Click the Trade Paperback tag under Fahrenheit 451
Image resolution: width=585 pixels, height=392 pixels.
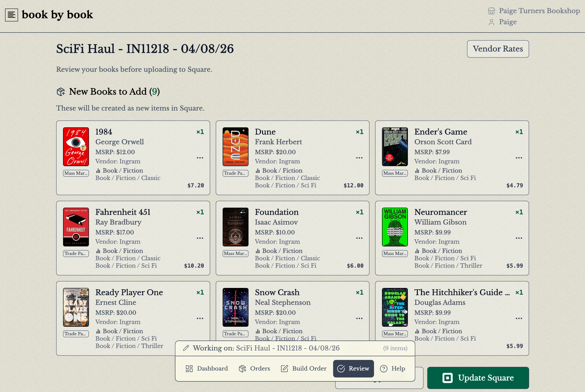[76, 254]
